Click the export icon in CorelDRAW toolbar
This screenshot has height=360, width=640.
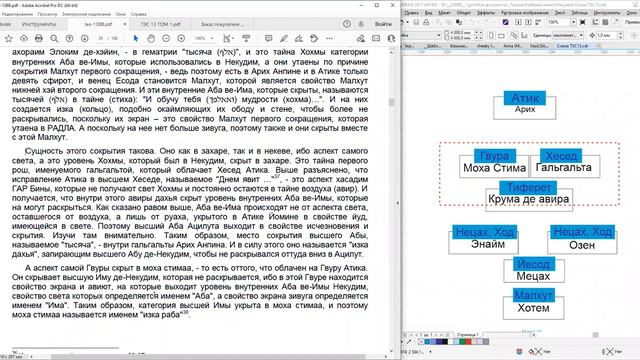[528, 22]
